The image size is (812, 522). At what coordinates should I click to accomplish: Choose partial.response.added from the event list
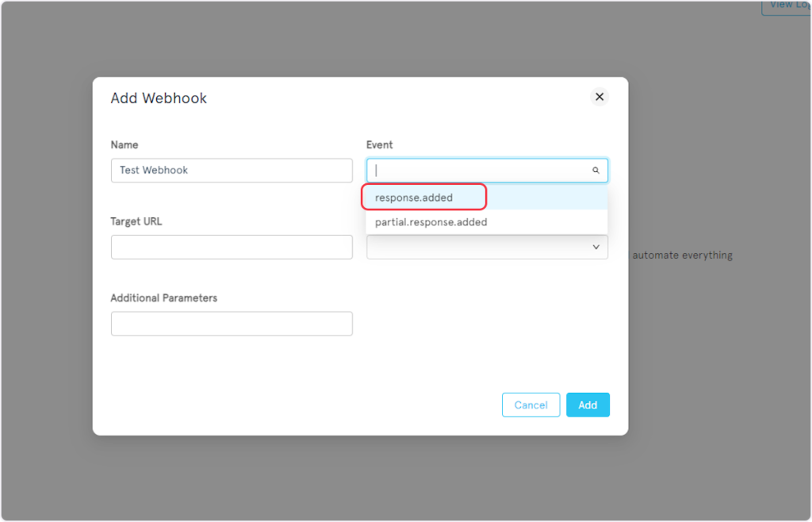tap(431, 222)
